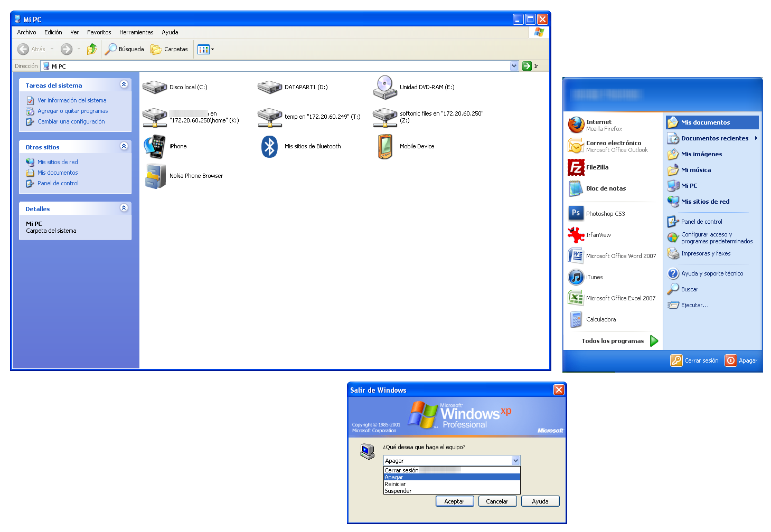
Task: Open Mis imágenes in Start menu
Action: pos(712,154)
